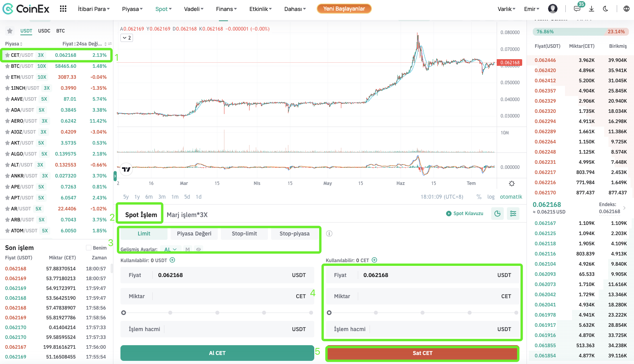Toggle M option in Gelişmiş Ayarlar

188,250
